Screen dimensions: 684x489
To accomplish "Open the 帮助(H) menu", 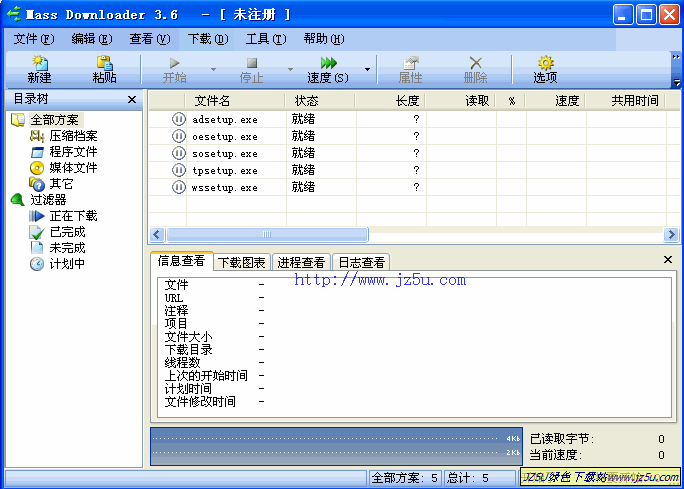I will (324, 39).
